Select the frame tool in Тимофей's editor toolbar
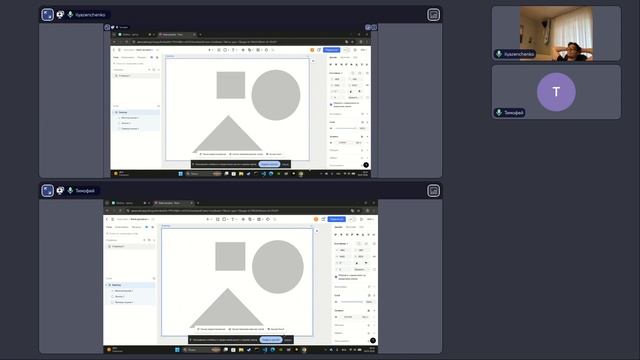 (x=218, y=219)
